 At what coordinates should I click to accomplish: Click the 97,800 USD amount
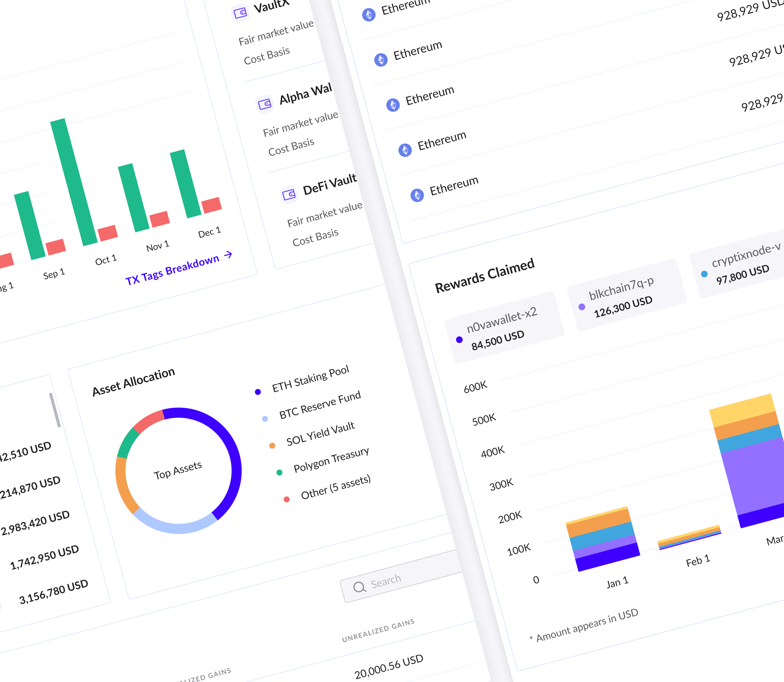click(x=743, y=275)
